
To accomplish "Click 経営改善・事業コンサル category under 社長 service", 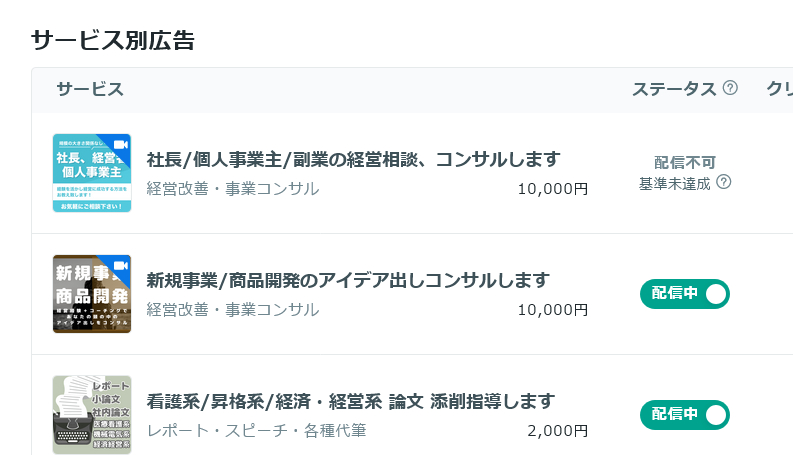I will coord(233,188).
